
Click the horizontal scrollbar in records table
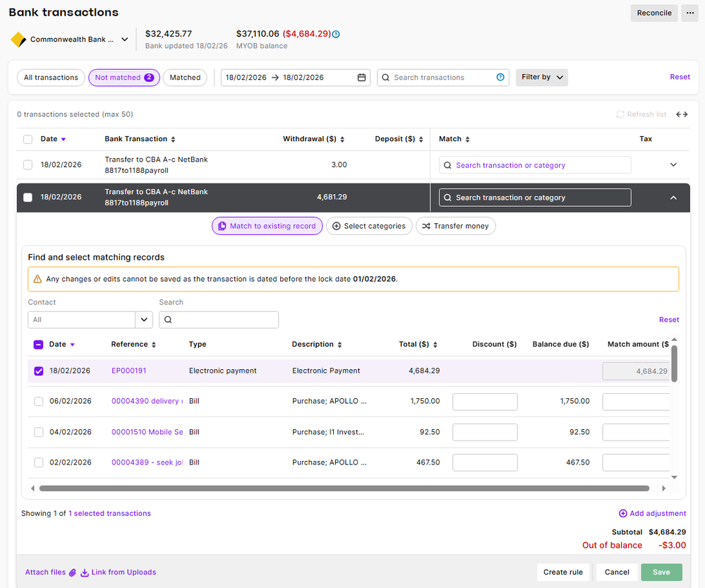pos(344,488)
